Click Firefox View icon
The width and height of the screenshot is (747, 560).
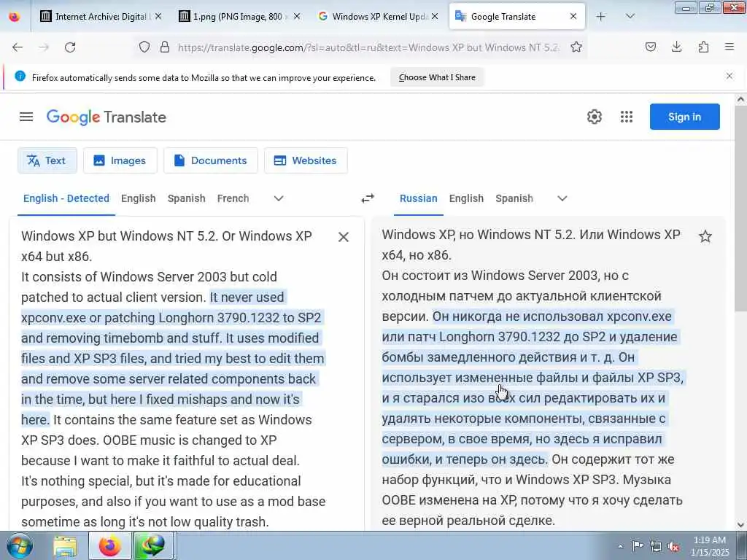[x=15, y=17]
